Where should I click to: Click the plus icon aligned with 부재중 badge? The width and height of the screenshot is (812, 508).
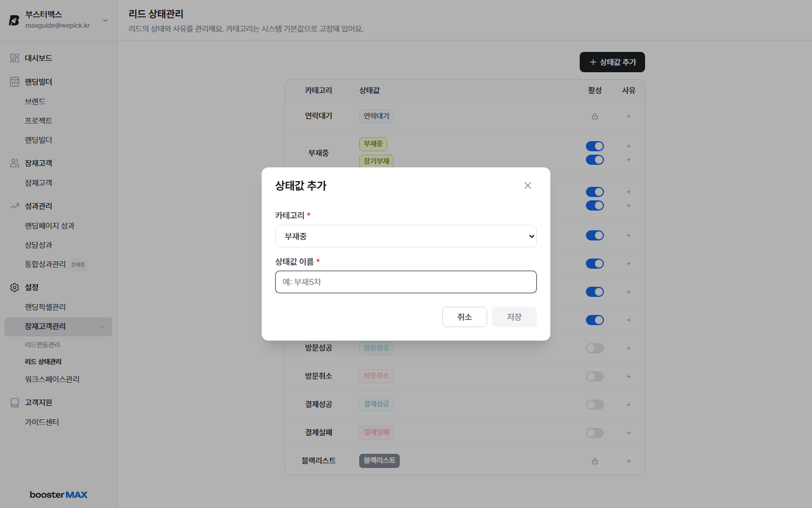point(629,146)
